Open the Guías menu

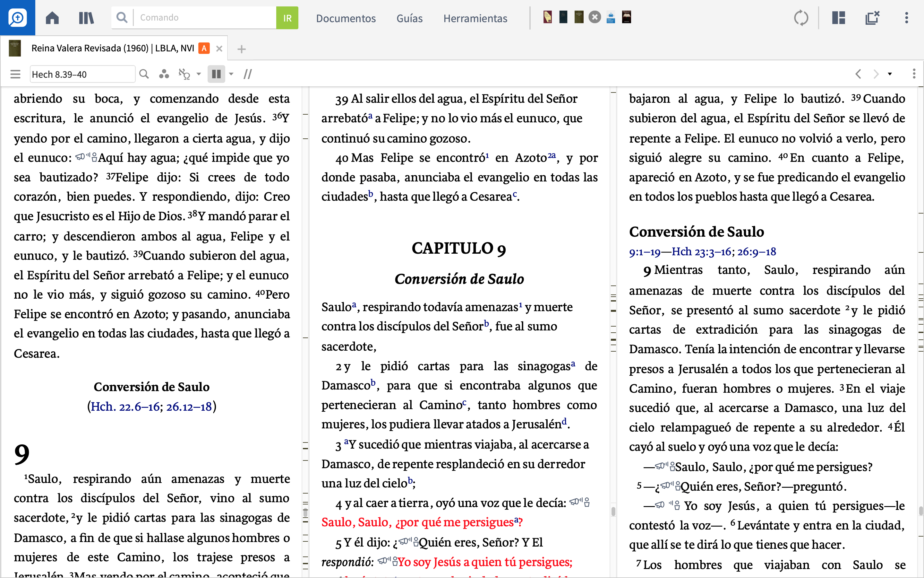(409, 18)
